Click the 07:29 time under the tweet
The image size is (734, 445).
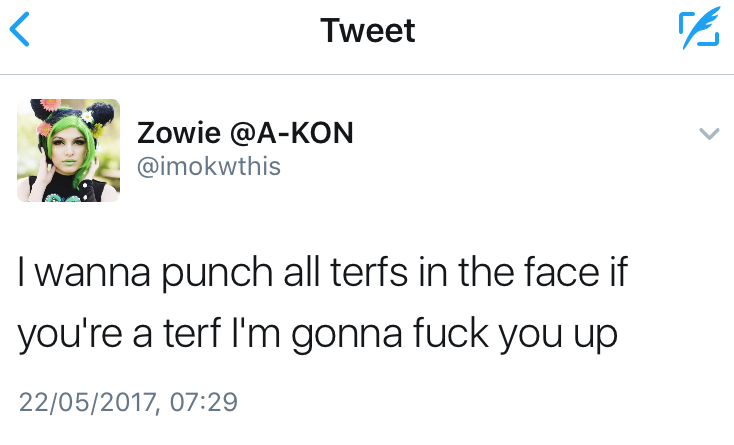tap(204, 402)
